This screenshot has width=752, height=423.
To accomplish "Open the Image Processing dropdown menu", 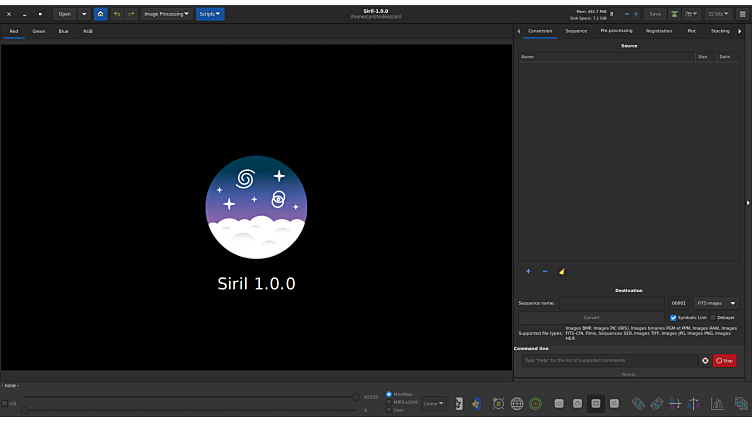I will [x=166, y=14].
